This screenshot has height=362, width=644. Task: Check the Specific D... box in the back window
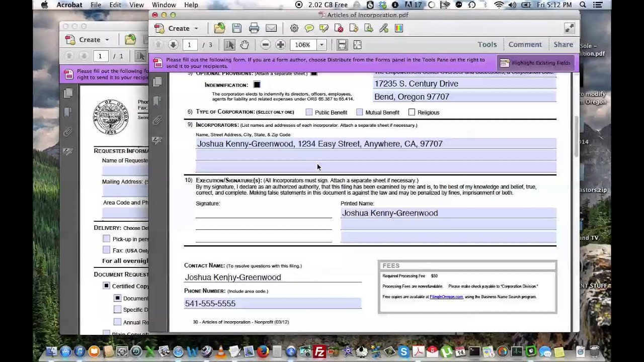(117, 310)
